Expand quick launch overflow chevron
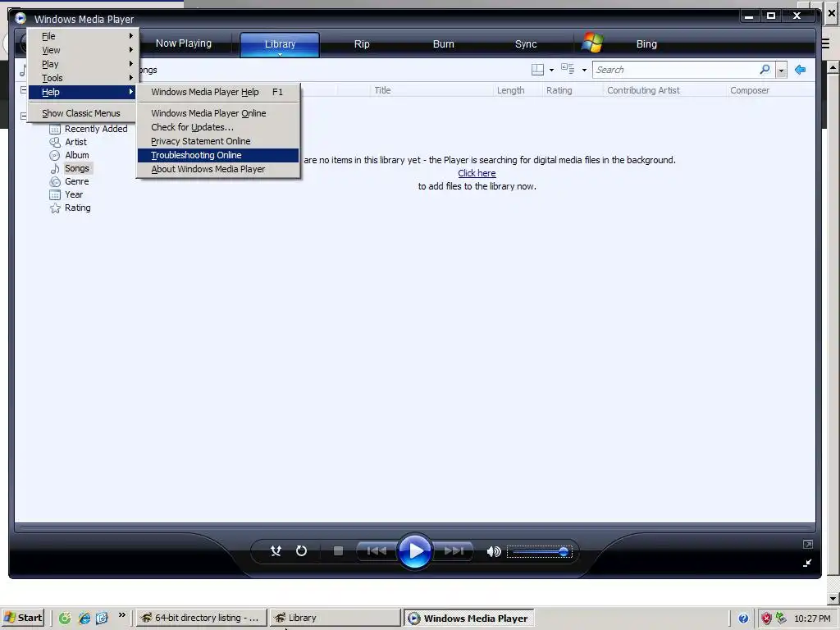 122,615
